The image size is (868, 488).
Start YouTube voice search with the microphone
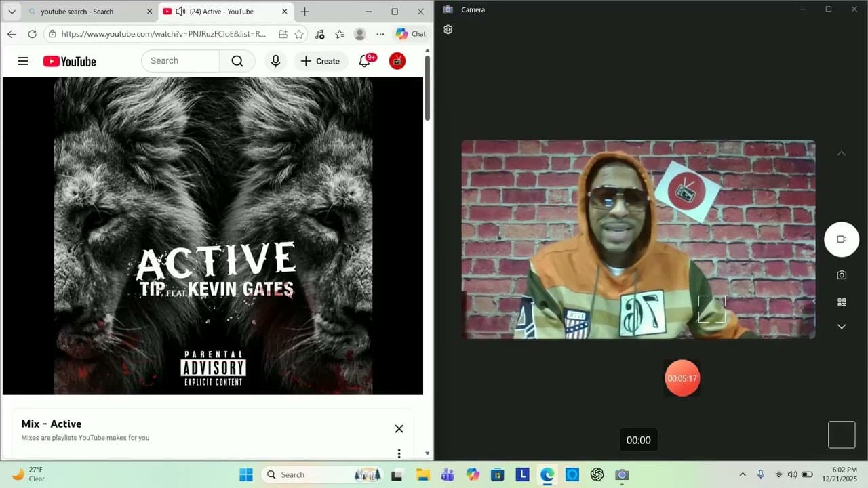(275, 61)
